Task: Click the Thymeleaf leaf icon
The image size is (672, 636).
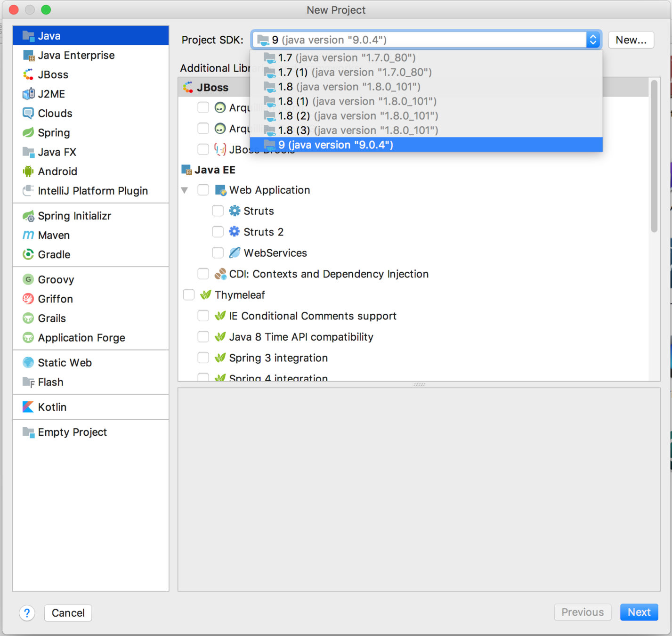Action: tap(205, 295)
